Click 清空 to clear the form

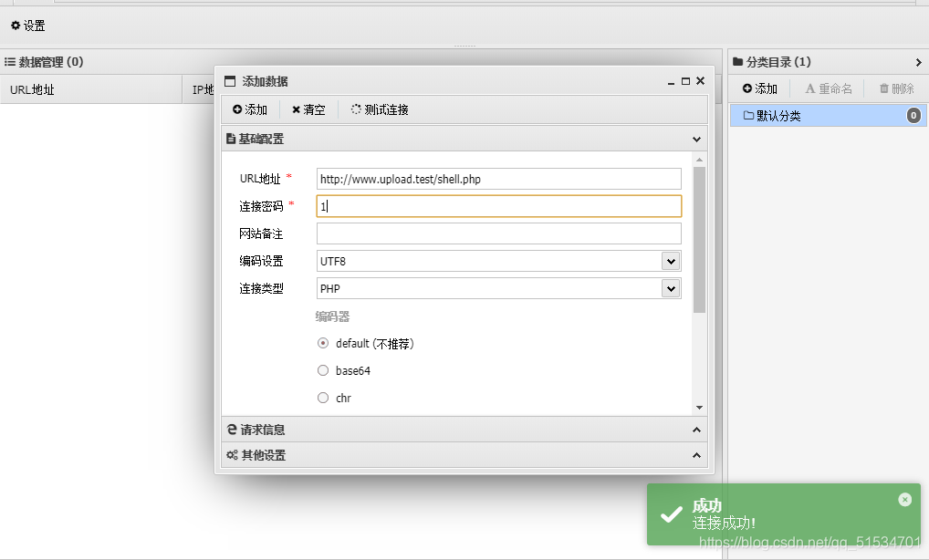click(308, 109)
